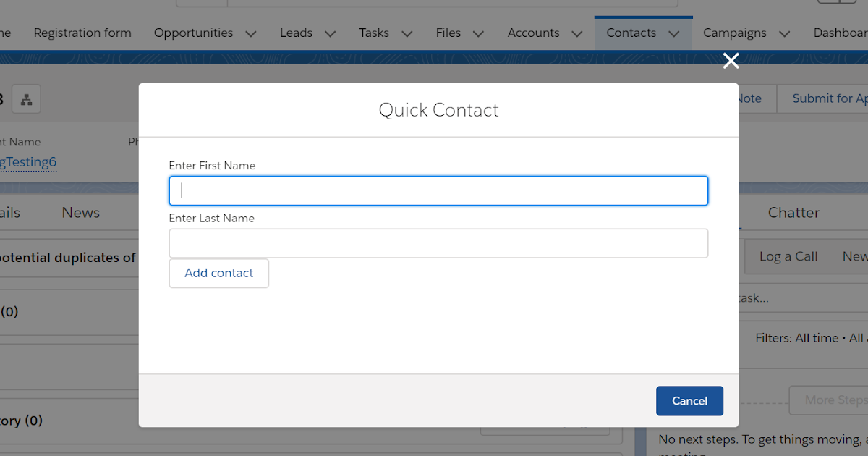Open the Campaigns dropdown menu
This screenshot has height=456, width=868.
coord(784,33)
